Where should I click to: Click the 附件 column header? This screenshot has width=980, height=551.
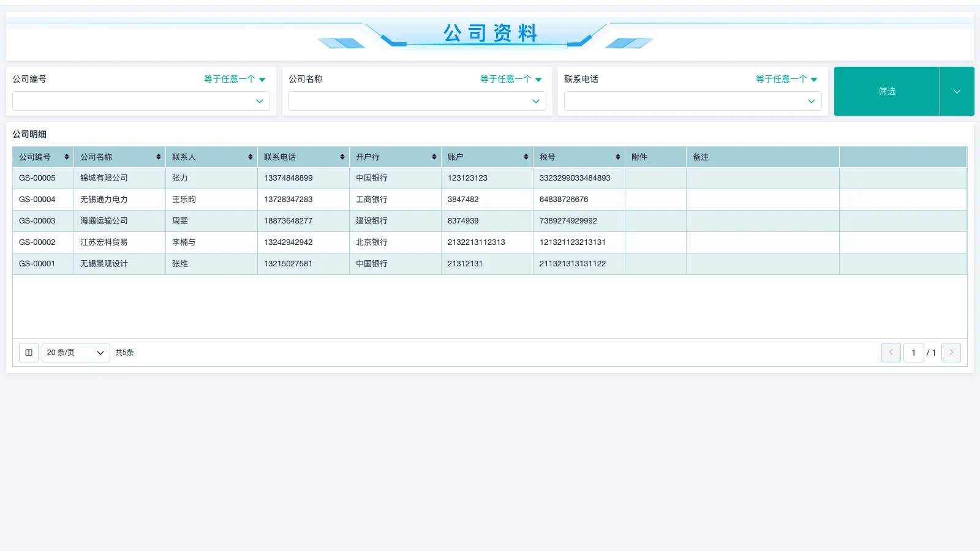[x=655, y=157]
